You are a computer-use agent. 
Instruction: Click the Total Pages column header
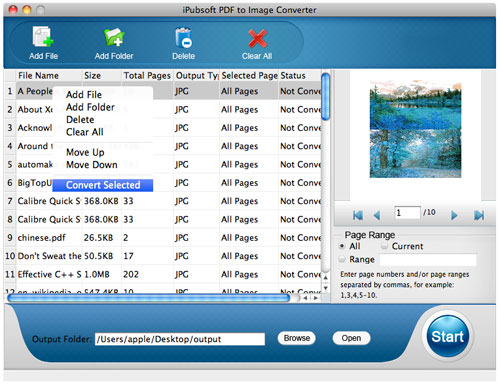[147, 76]
